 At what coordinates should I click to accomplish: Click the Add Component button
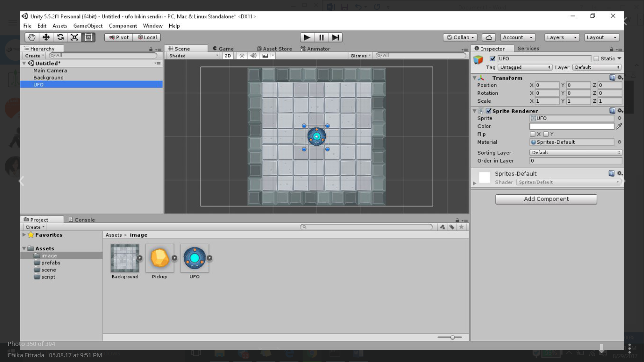point(545,199)
